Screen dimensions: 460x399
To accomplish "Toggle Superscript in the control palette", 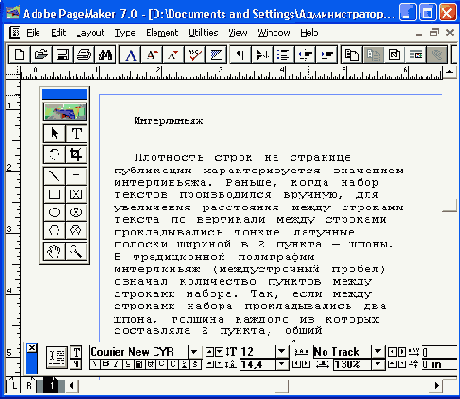I will 184,364.
